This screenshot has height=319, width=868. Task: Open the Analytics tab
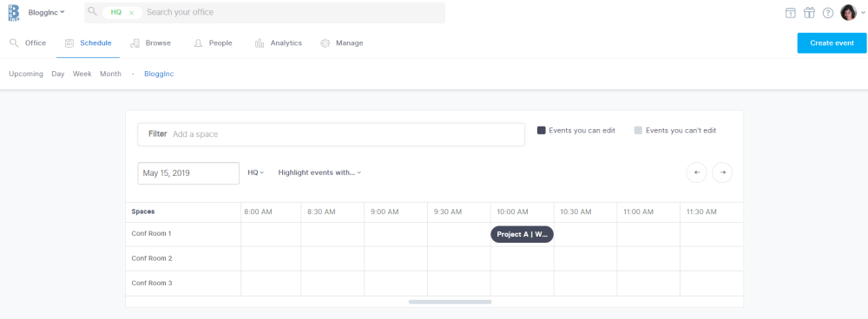click(279, 43)
